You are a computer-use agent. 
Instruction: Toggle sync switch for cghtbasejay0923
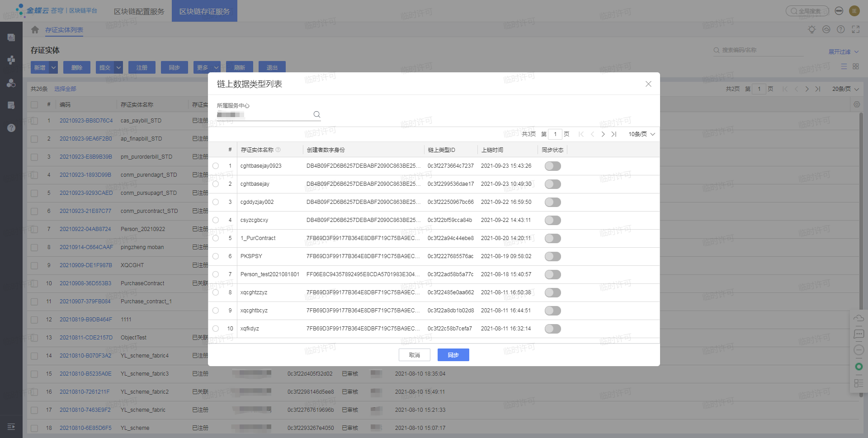[x=552, y=166]
